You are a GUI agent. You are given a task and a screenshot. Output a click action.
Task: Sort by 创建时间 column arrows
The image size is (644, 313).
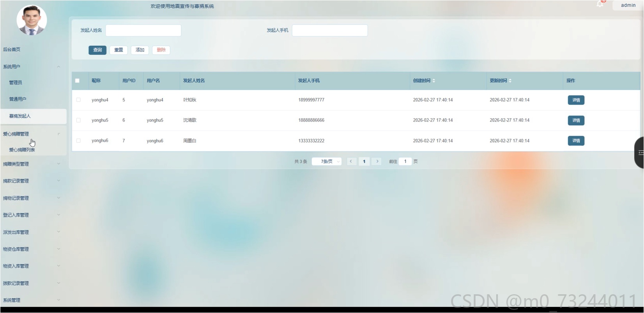(434, 81)
